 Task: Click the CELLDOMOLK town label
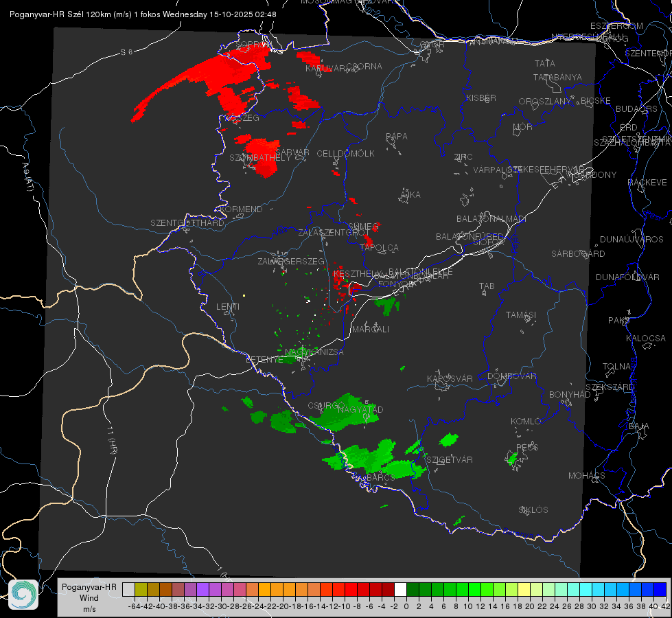tap(345, 154)
